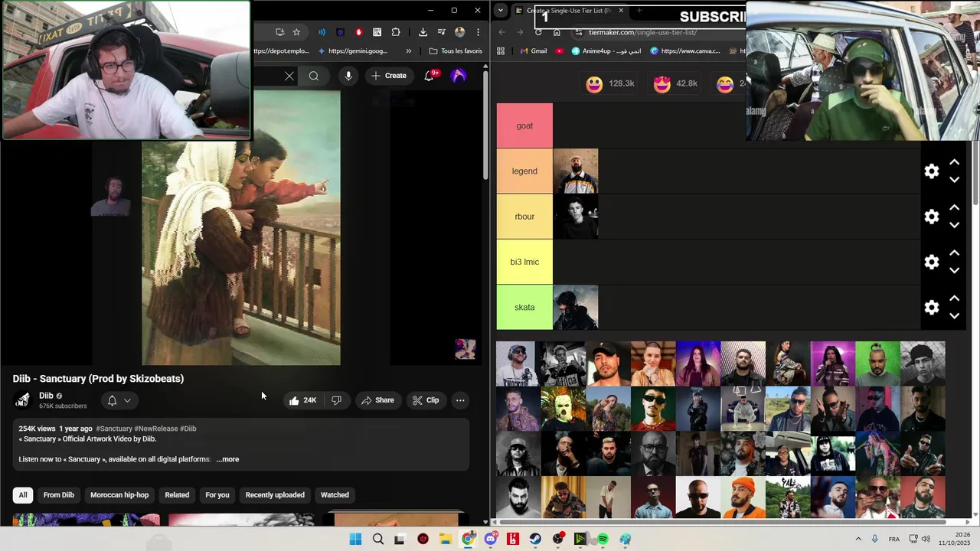980x551 pixels.
Task: Select the Watched chip
Action: click(x=335, y=495)
